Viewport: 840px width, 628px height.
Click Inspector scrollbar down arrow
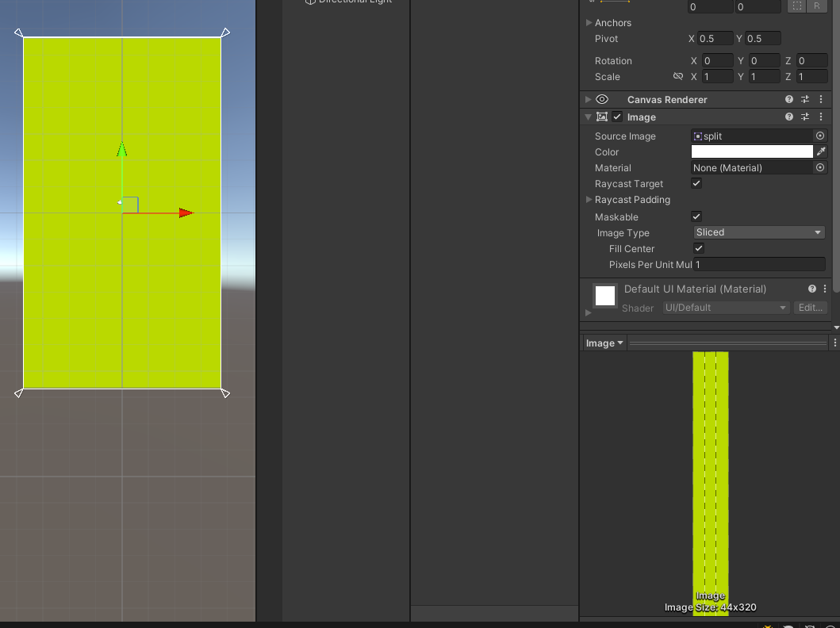[x=836, y=327]
